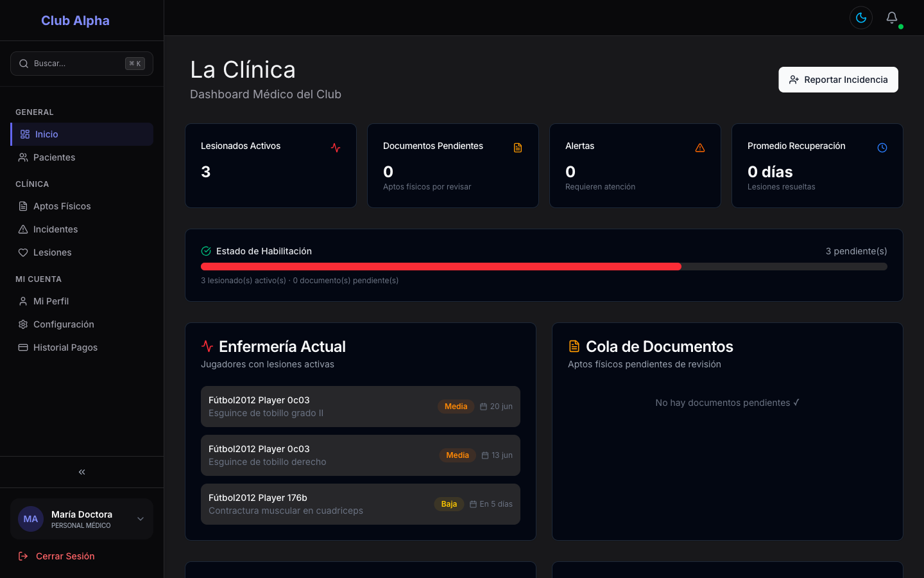This screenshot has height=578, width=924.
Task: Open the Lesionados Activos card
Action: pyautogui.click(x=271, y=166)
